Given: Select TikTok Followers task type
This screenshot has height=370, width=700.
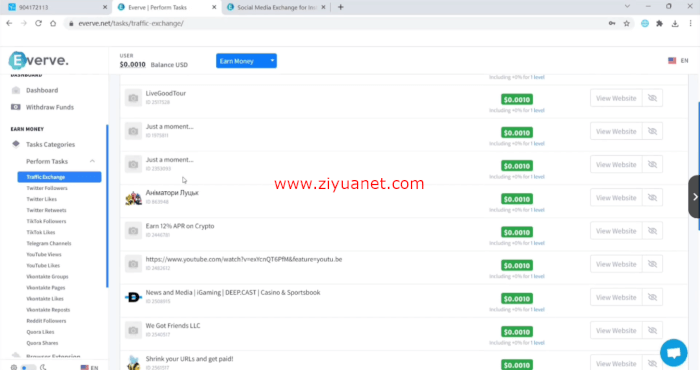Looking at the screenshot, I should (x=46, y=221).
